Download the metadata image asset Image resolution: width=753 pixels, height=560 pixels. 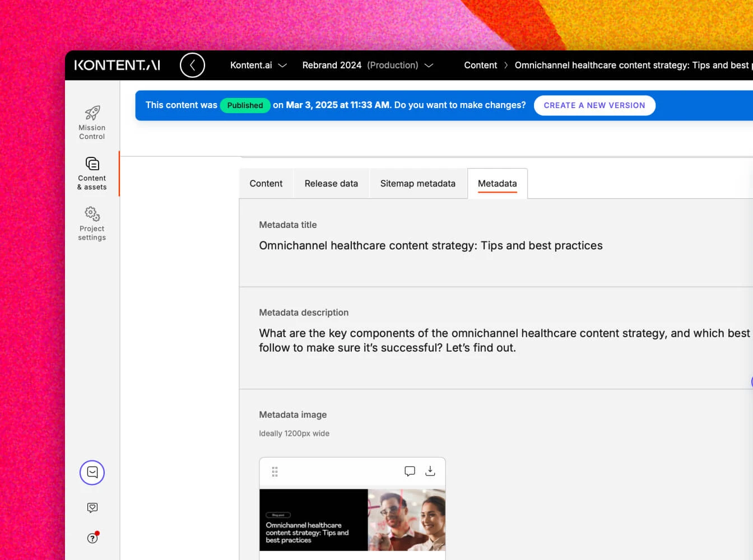tap(430, 471)
